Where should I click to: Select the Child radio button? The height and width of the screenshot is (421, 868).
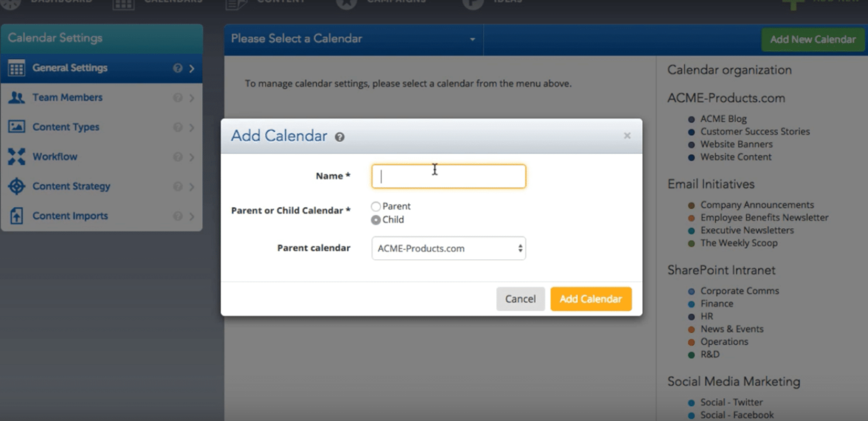(376, 219)
